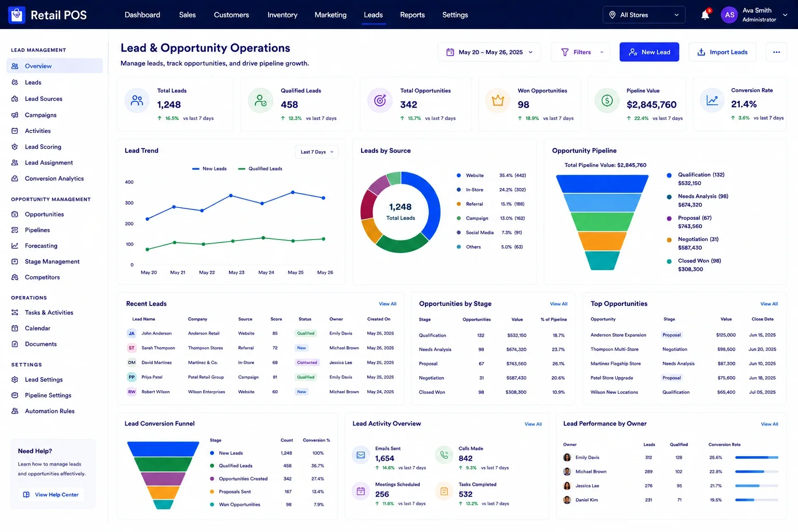
Task: Click View All in Top Opportunities
Action: tap(769, 304)
